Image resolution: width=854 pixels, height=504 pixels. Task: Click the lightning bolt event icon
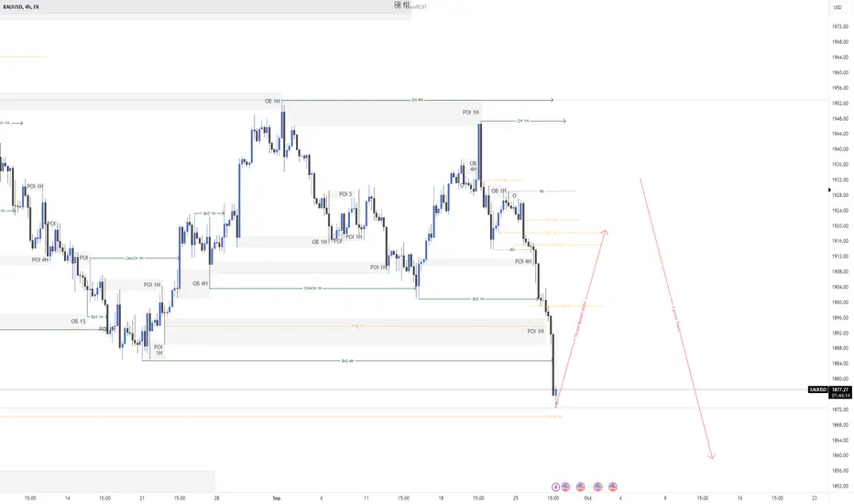click(555, 487)
